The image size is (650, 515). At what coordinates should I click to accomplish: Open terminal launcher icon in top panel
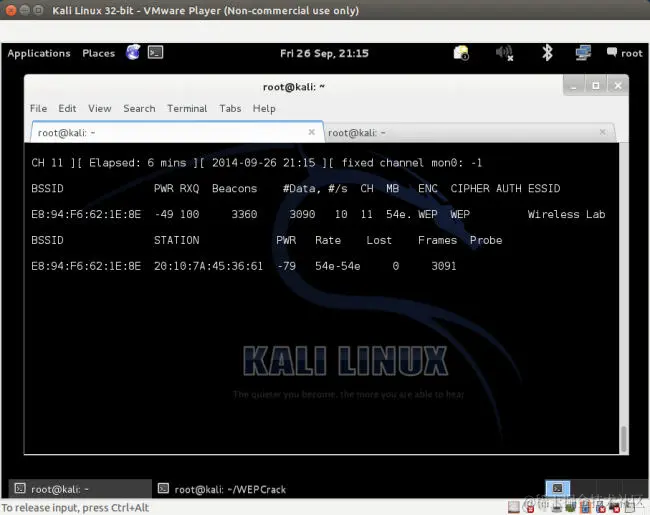click(x=155, y=53)
